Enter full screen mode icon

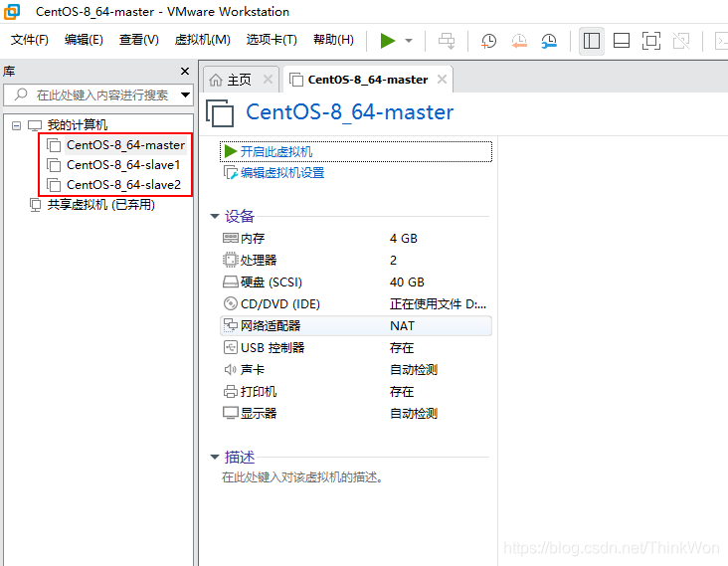pos(651,41)
